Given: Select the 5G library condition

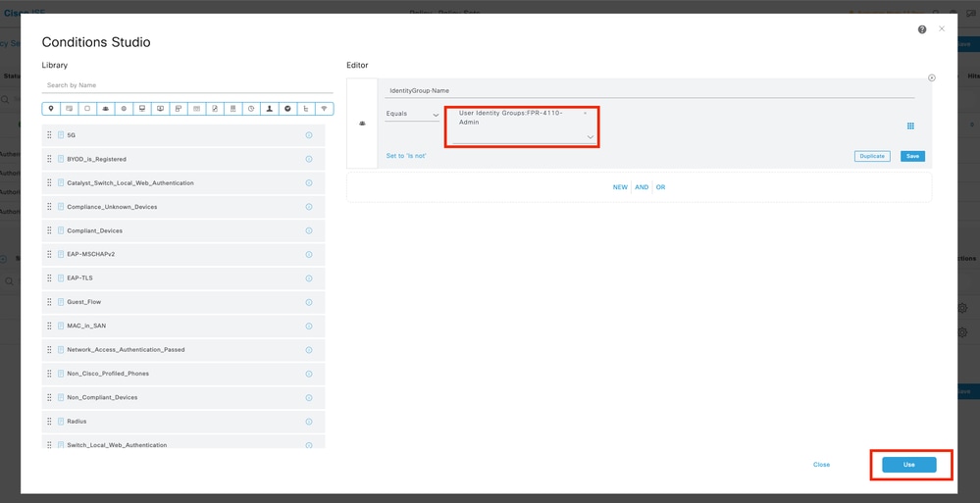Looking at the screenshot, I should tap(183, 135).
